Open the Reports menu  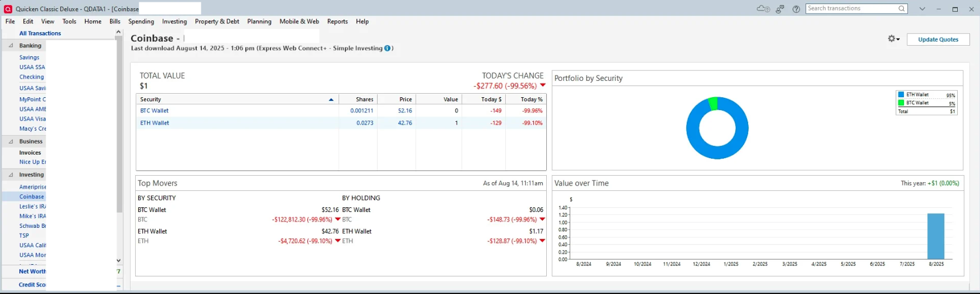[x=337, y=21]
